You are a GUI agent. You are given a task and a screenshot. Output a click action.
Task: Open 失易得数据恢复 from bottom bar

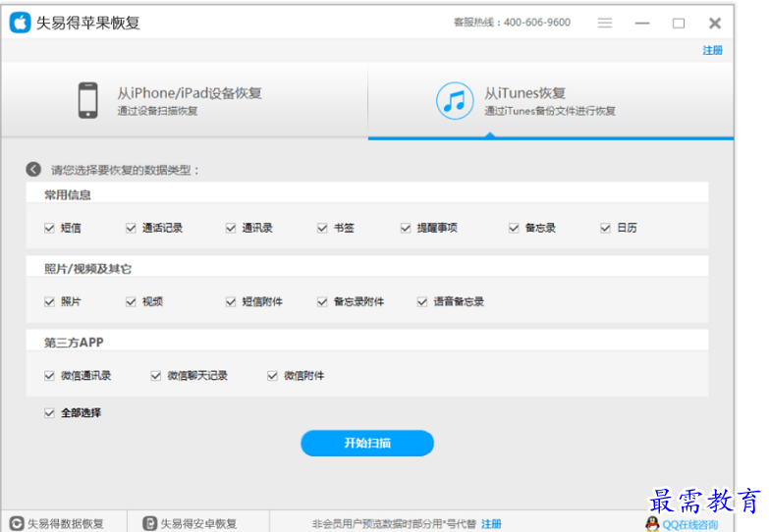click(65, 524)
